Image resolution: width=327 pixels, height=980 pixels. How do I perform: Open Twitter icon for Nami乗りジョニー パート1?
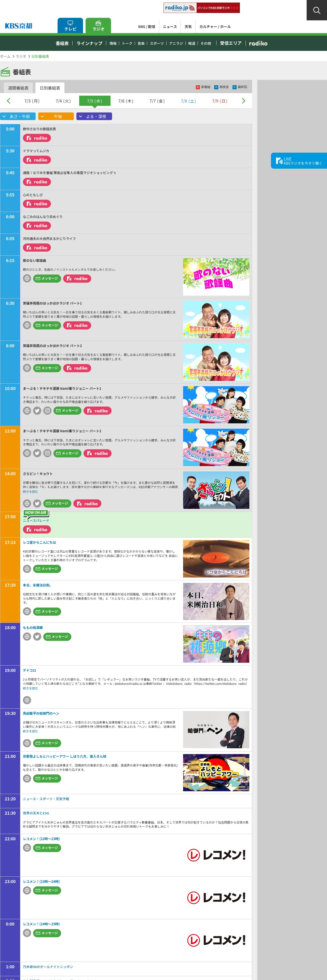pos(37,410)
